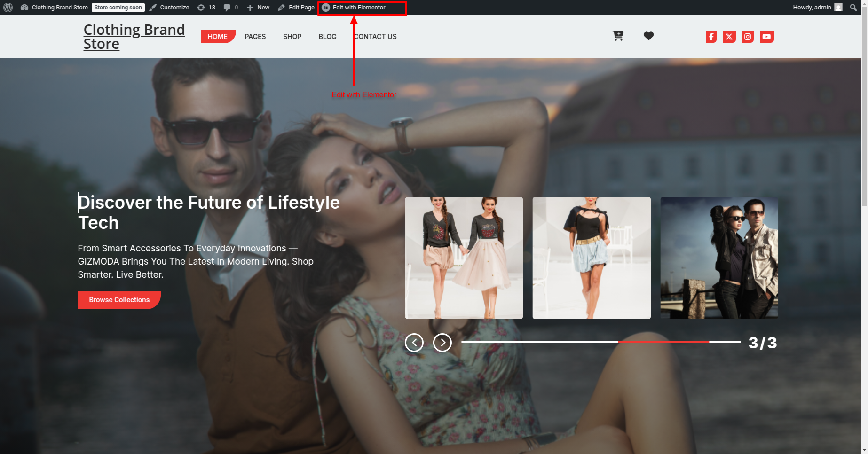This screenshot has height=454, width=868.
Task: Visit the X (Twitter) social link
Action: pyautogui.click(x=729, y=37)
